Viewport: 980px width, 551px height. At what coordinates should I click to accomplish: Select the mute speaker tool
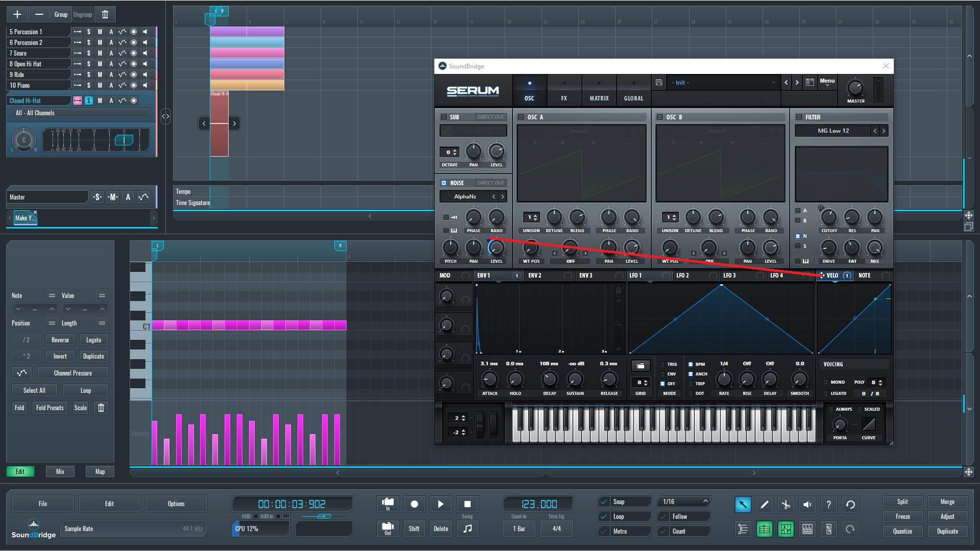tap(807, 505)
